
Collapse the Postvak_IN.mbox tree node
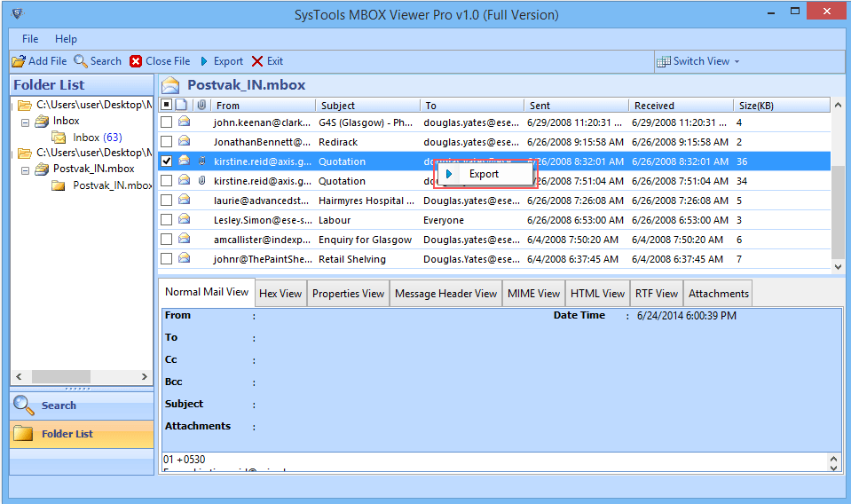[25, 170]
